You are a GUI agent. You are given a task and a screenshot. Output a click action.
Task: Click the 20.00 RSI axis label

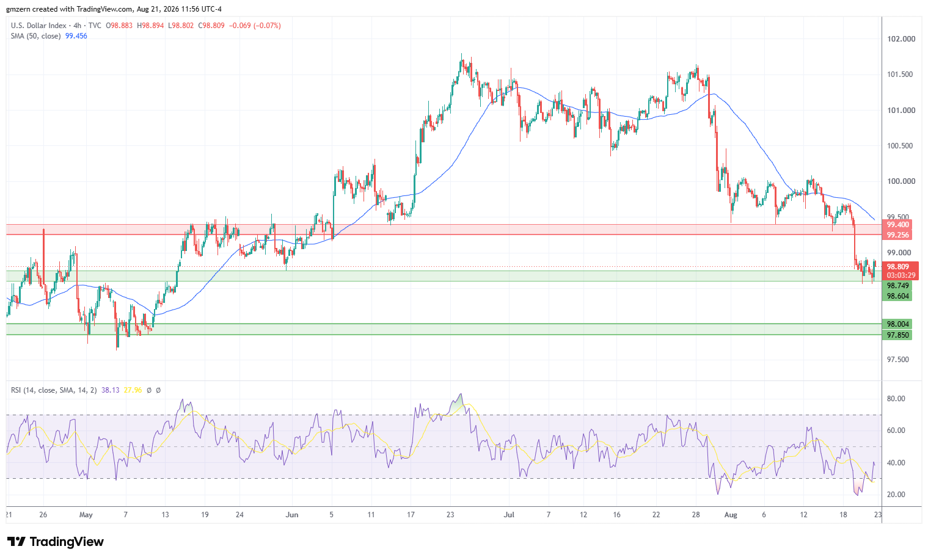pyautogui.click(x=896, y=495)
